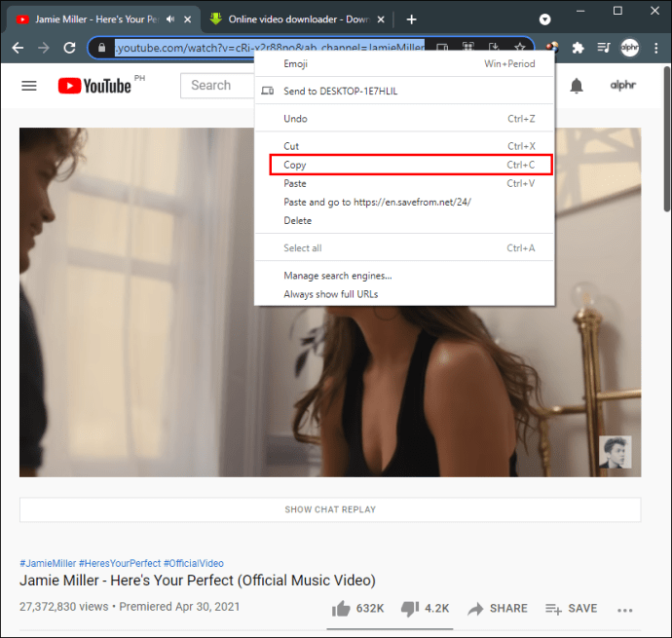Click the thumbs up like icon
This screenshot has width=672, height=638.
[341, 608]
